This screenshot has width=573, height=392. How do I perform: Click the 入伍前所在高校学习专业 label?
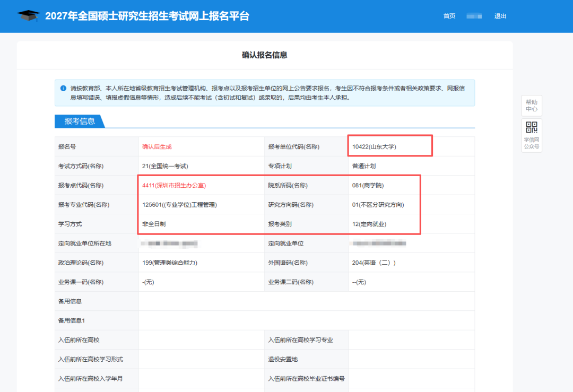[x=300, y=340]
